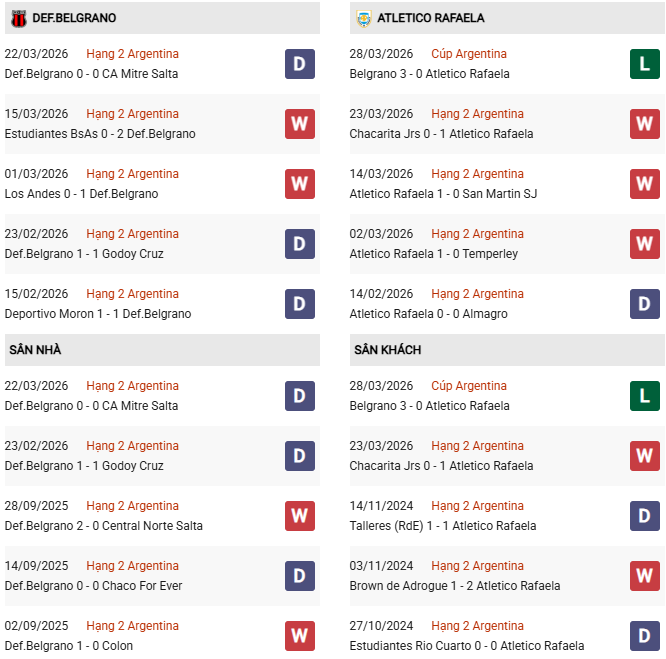The width and height of the screenshot is (666, 659).
Task: Open Hạng 2 Argentina link dated 15/03/2026
Action: click(x=132, y=114)
